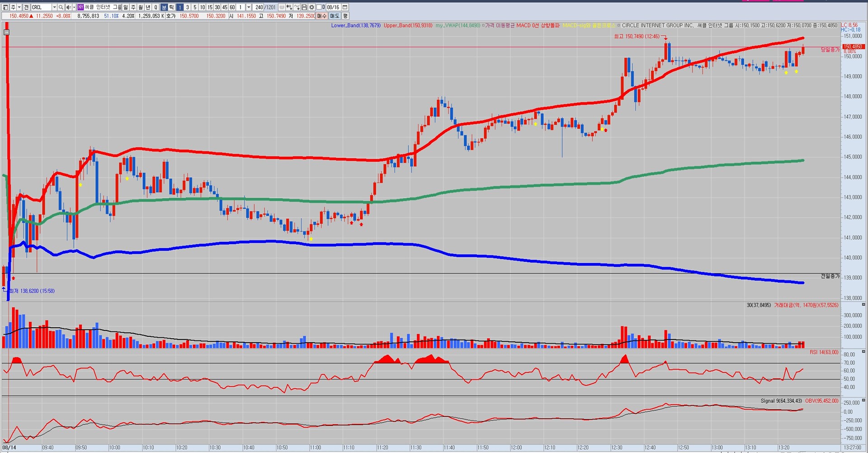
Task: Click the line-tool icon beside save
Action: tap(297, 7)
